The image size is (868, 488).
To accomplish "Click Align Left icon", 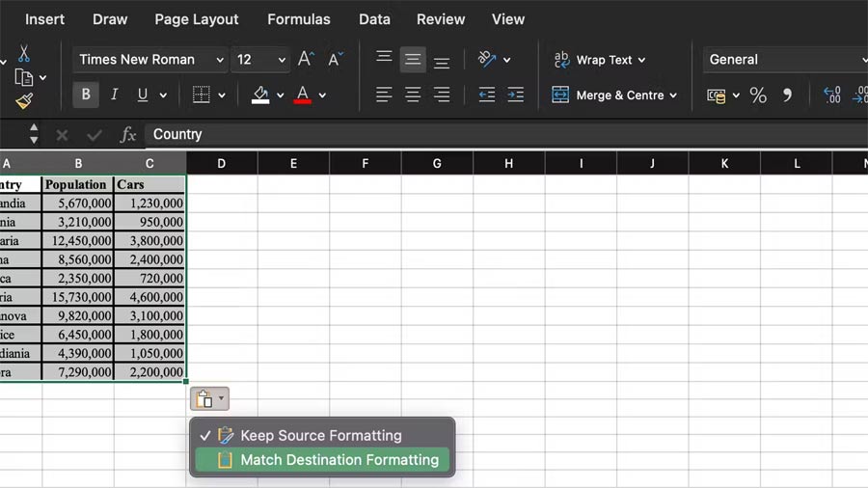I will coord(384,95).
